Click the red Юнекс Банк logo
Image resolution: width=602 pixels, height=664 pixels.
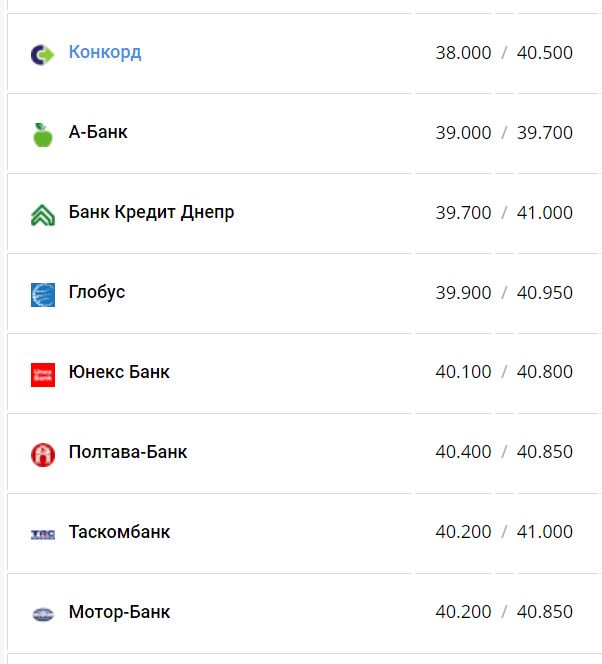(43, 374)
